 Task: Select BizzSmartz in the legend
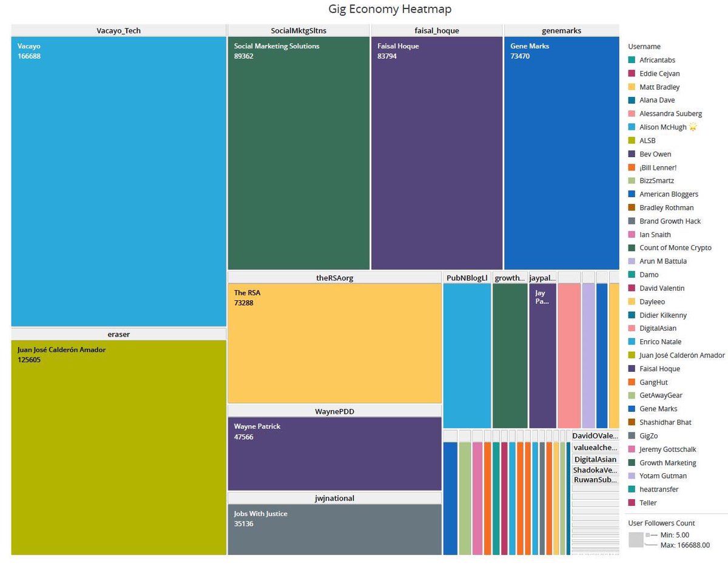point(652,181)
